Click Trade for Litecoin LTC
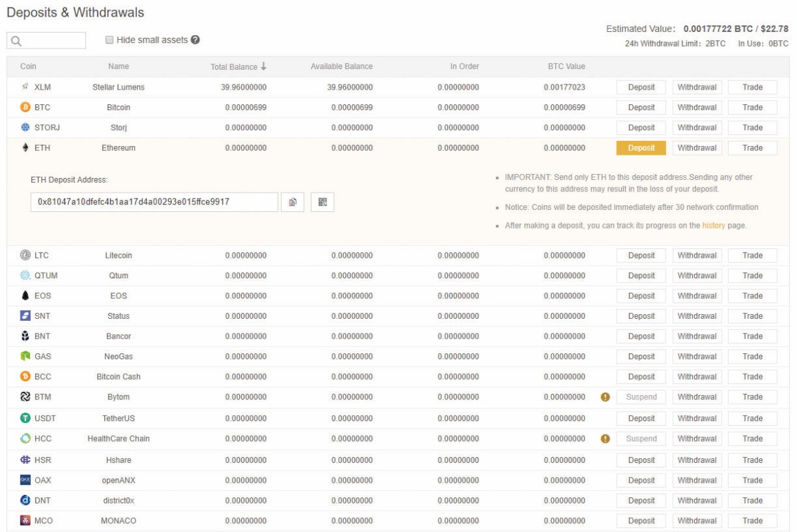 click(753, 256)
